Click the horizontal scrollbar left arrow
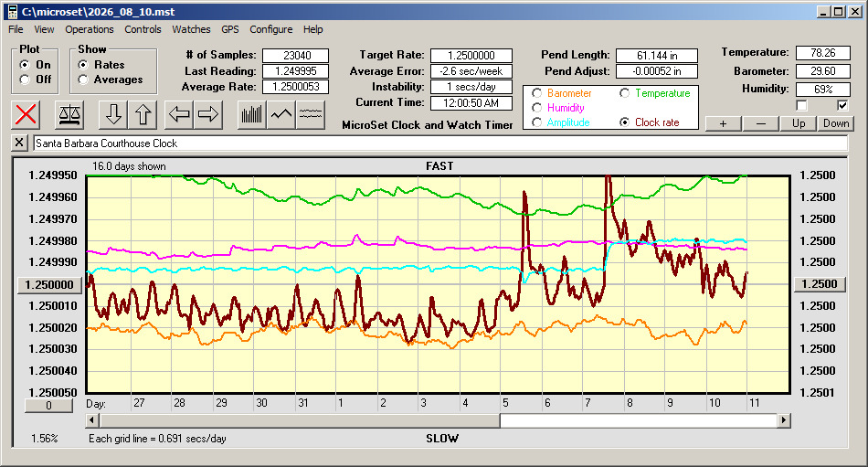Viewport: 868px width, 467px height. [92, 420]
